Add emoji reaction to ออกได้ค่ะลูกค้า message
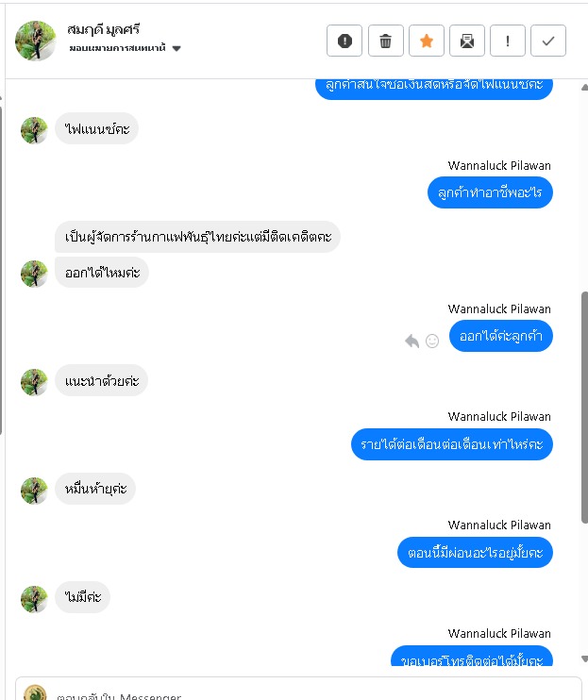 point(432,342)
